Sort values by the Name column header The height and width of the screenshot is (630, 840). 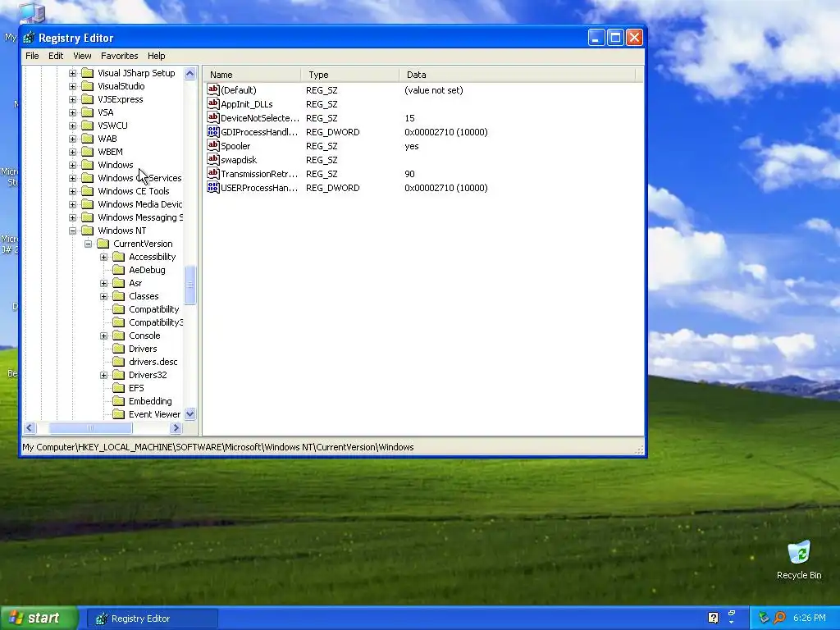(x=252, y=75)
